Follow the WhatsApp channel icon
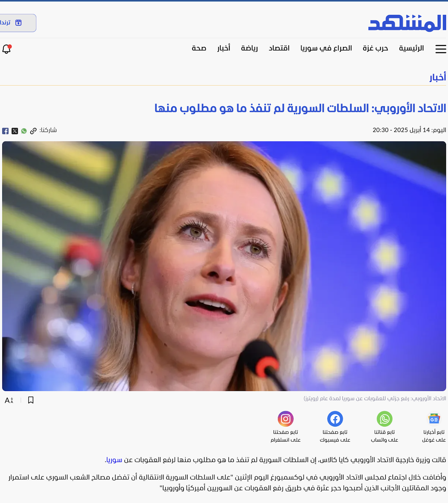This screenshot has height=503, width=448. [x=384, y=419]
